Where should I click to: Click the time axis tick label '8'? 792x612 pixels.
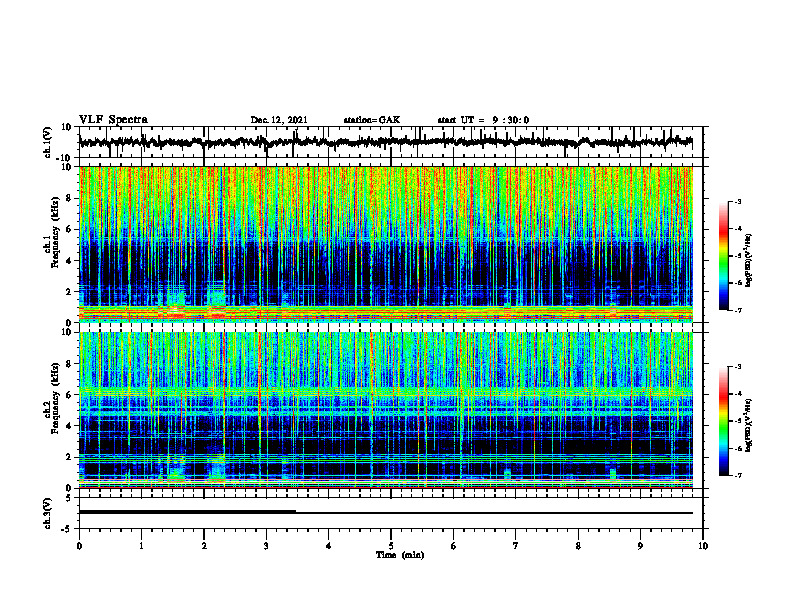point(578,546)
